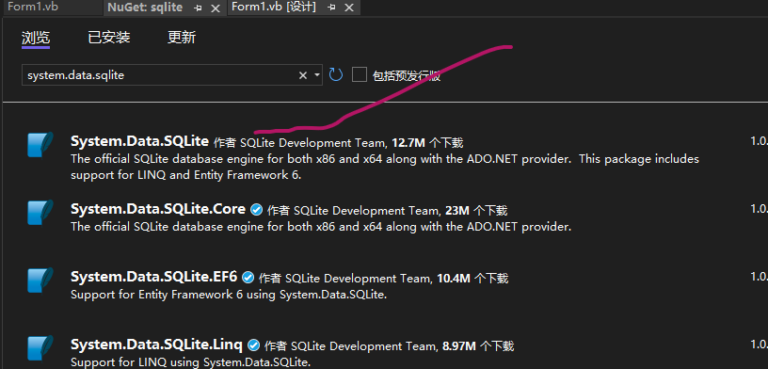
Task: Clear the search text with the X icon
Action: (303, 75)
